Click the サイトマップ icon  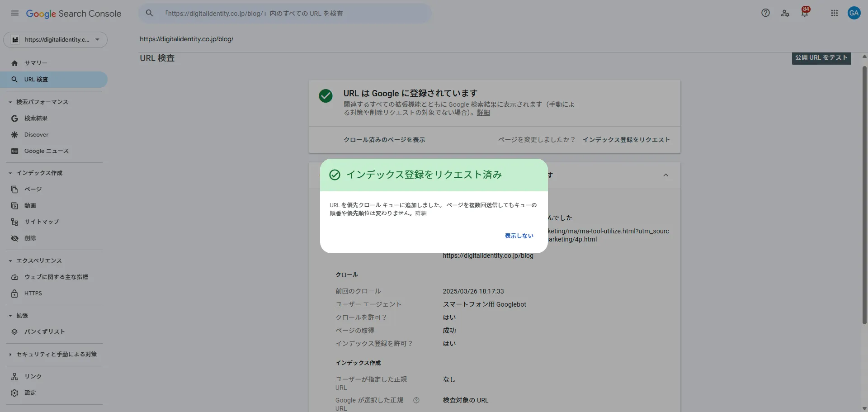14,222
